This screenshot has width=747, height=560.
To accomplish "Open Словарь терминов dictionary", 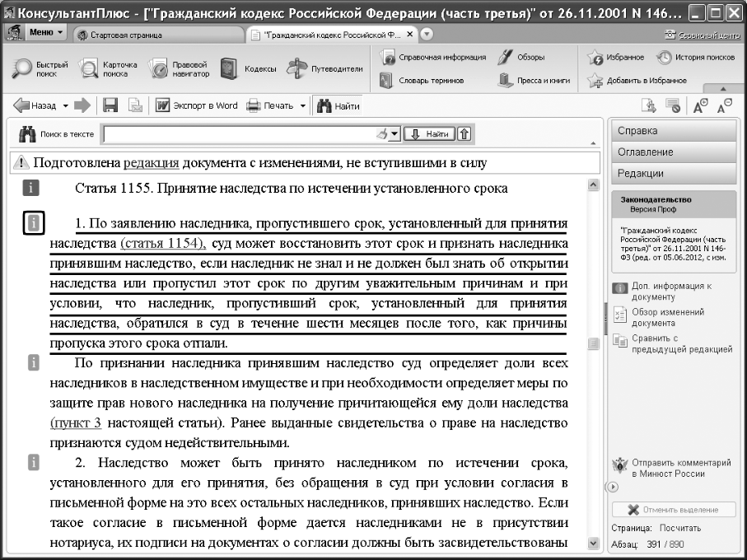I will pyautogui.click(x=422, y=80).
